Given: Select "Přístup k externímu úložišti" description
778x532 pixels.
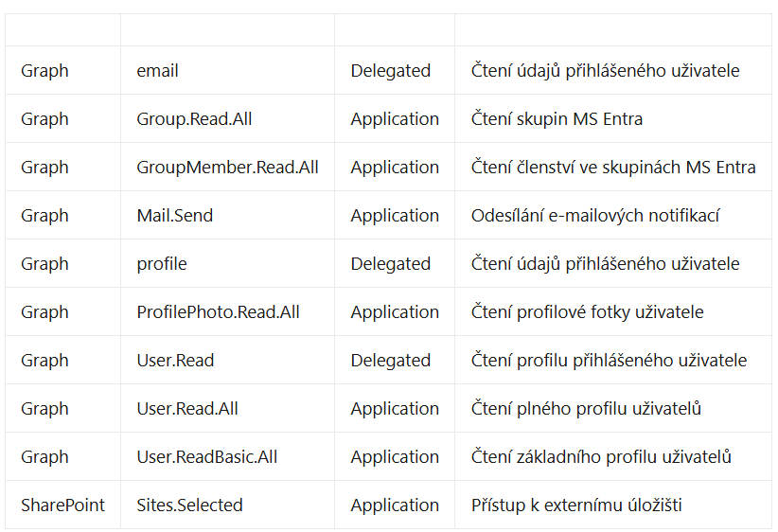Looking at the screenshot, I should click(x=576, y=505).
